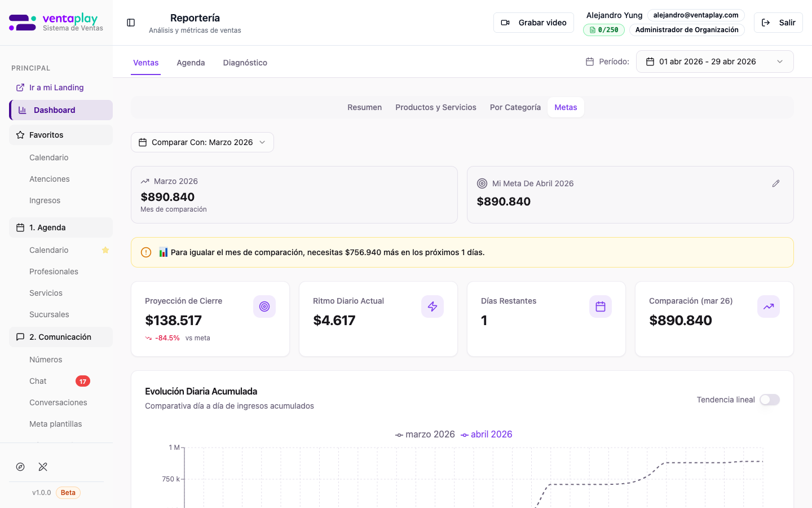812x508 pixels.
Task: Toggle the Tendencia lineal switch
Action: [x=769, y=400]
